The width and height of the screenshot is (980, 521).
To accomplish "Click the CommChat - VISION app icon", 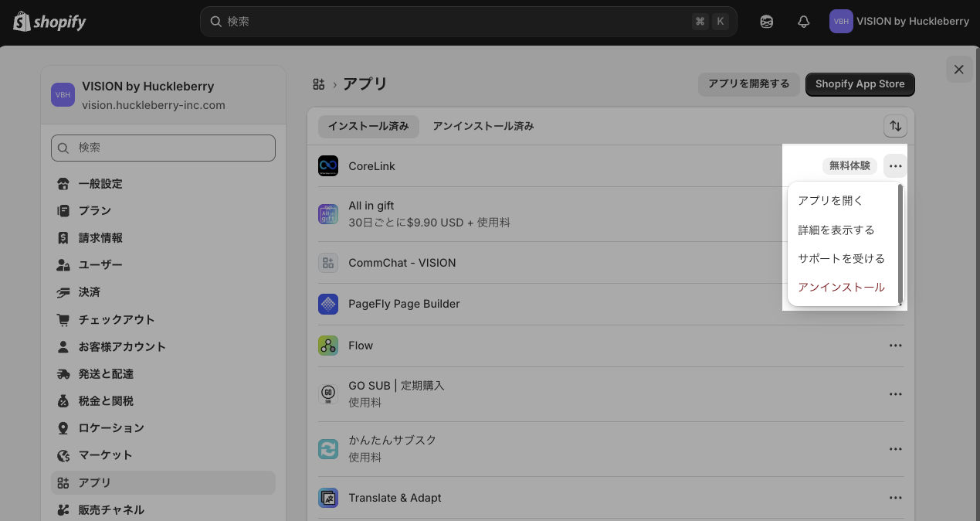I will click(328, 263).
